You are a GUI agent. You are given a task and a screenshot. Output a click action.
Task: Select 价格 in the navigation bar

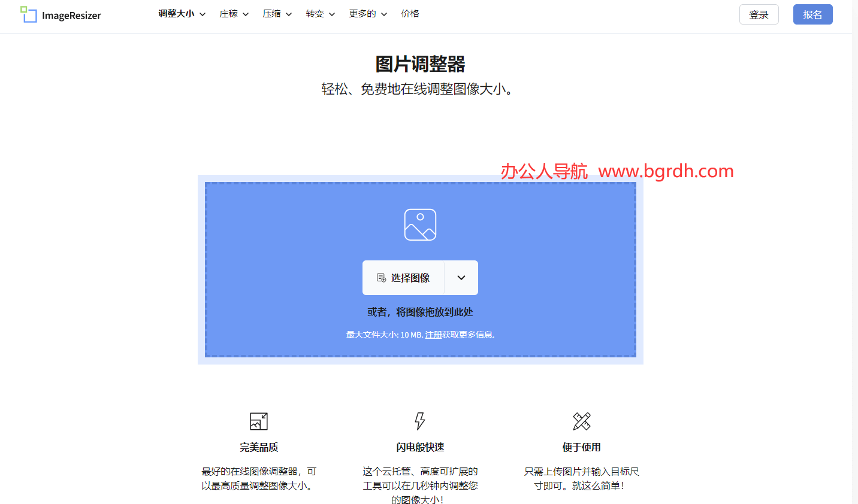click(410, 13)
